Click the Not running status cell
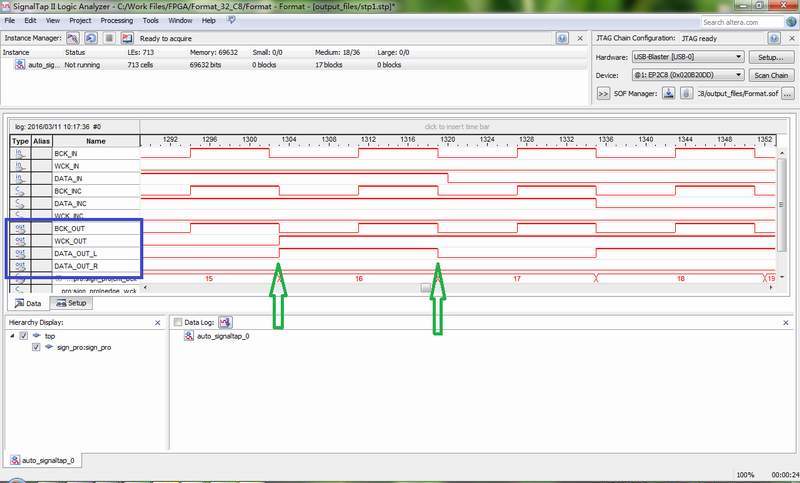This screenshot has height=483, width=800. [82, 65]
